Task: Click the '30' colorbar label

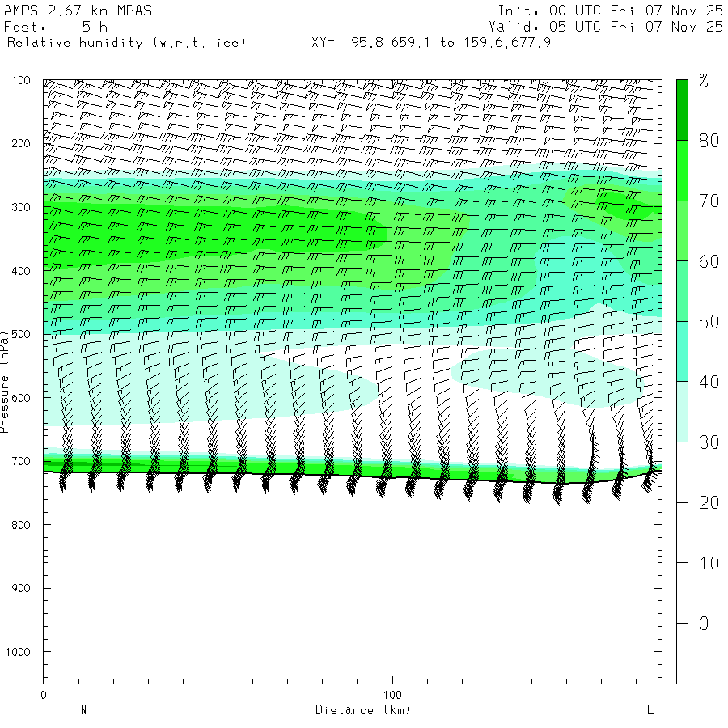Action: coord(709,442)
